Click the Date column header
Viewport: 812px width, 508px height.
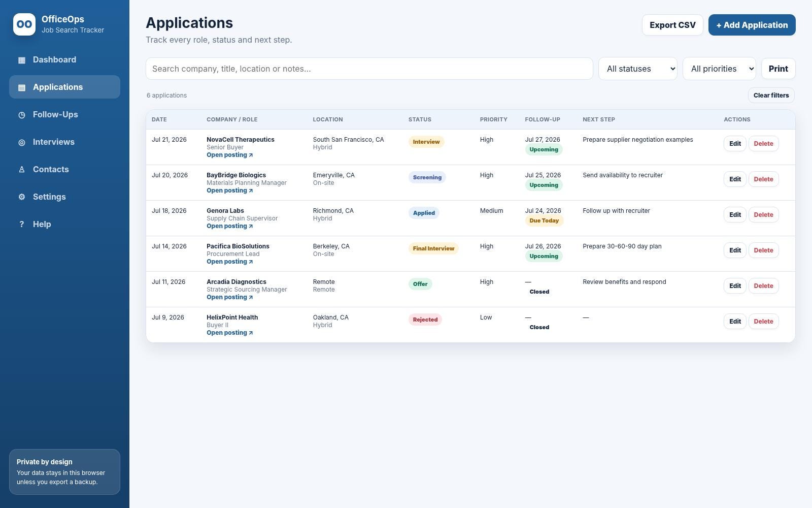click(x=159, y=119)
